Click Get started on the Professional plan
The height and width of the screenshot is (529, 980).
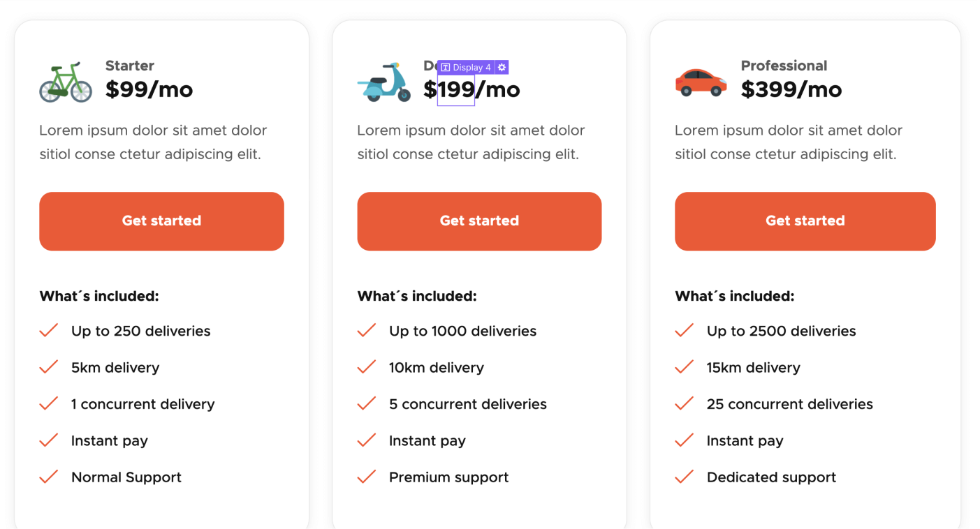tap(805, 221)
